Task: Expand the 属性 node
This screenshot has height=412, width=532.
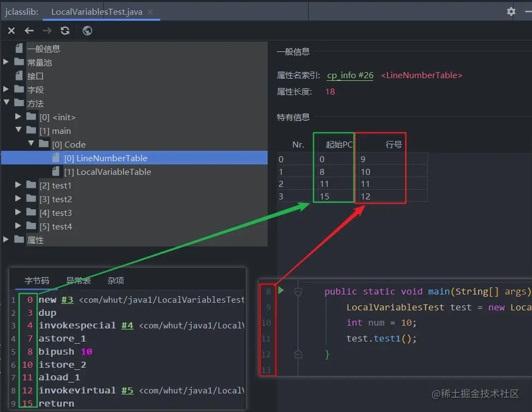Action: pyautogui.click(x=6, y=239)
